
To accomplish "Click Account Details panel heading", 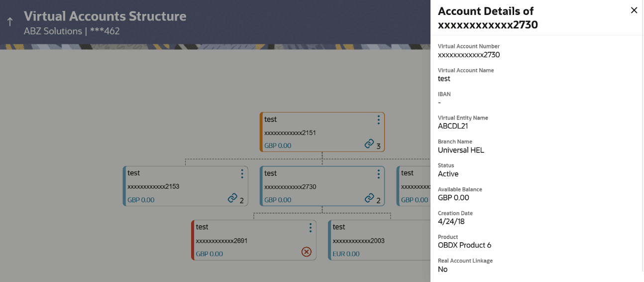I will tap(488, 17).
